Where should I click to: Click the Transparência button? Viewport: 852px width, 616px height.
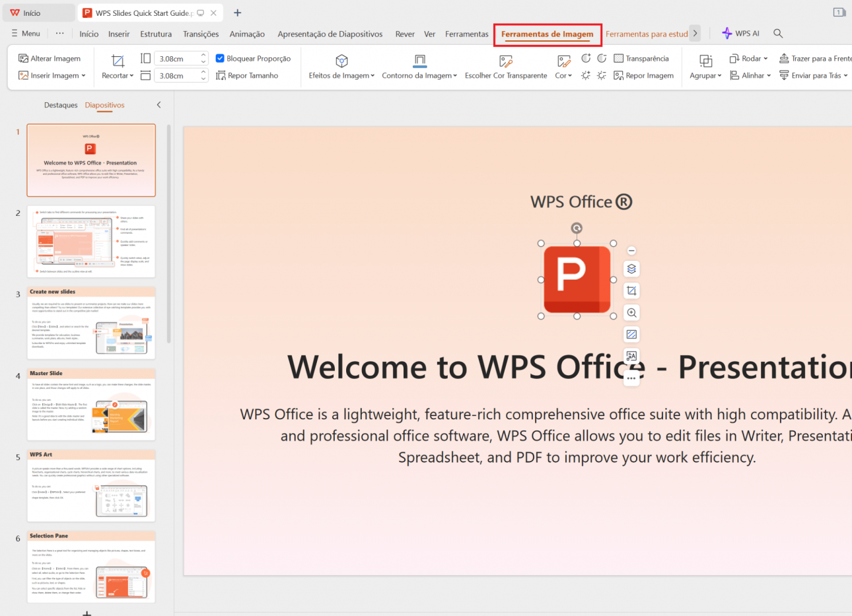coord(641,59)
